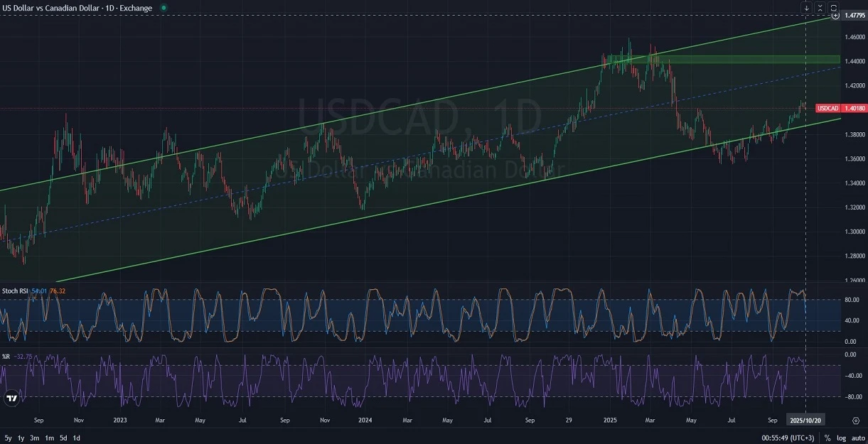Click the green market status dot
Image resolution: width=868 pixels, height=444 pixels.
pos(164,8)
